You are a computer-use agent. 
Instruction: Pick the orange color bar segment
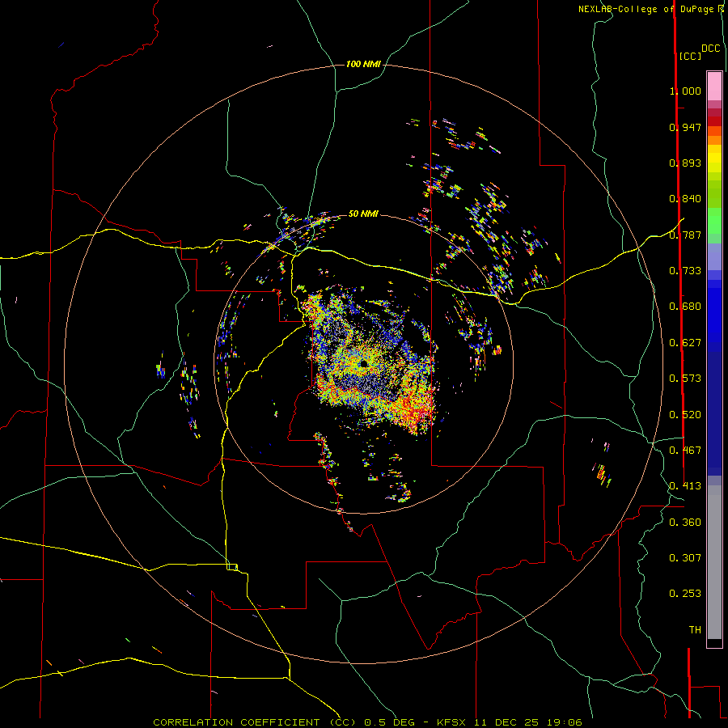[714, 141]
